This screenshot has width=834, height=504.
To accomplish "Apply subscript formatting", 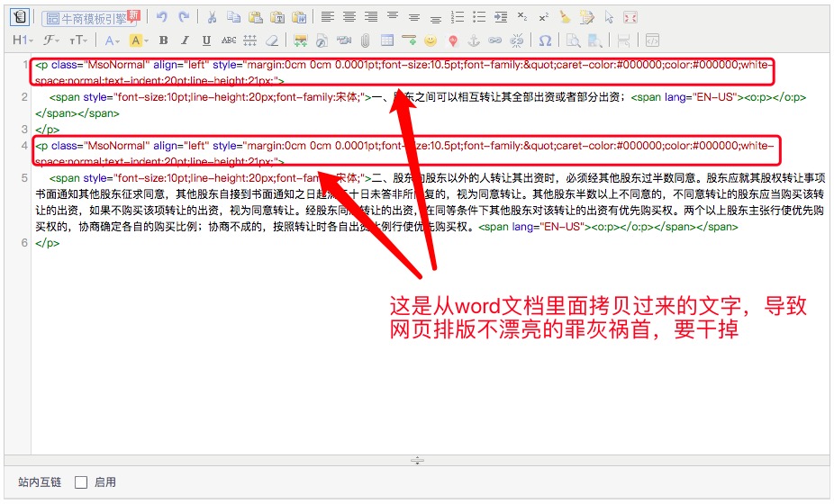I will 522,17.
